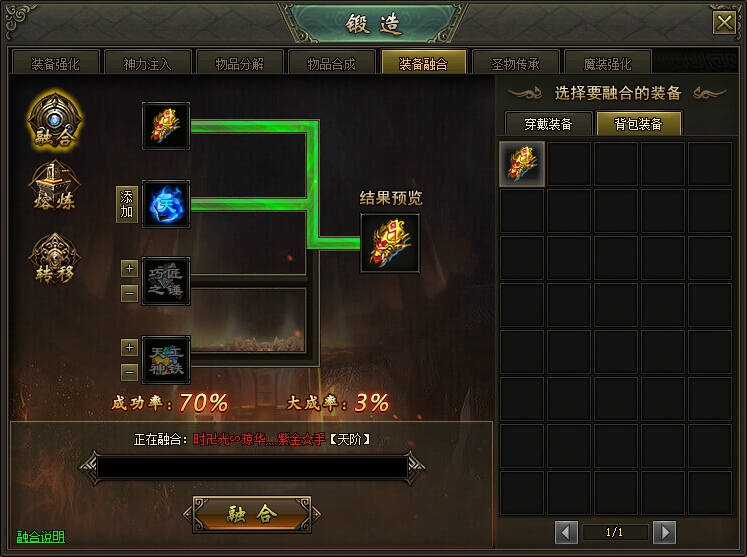Select the 熔炼 smelting mode icon
Screen dimensions: 747x557
coord(54,186)
